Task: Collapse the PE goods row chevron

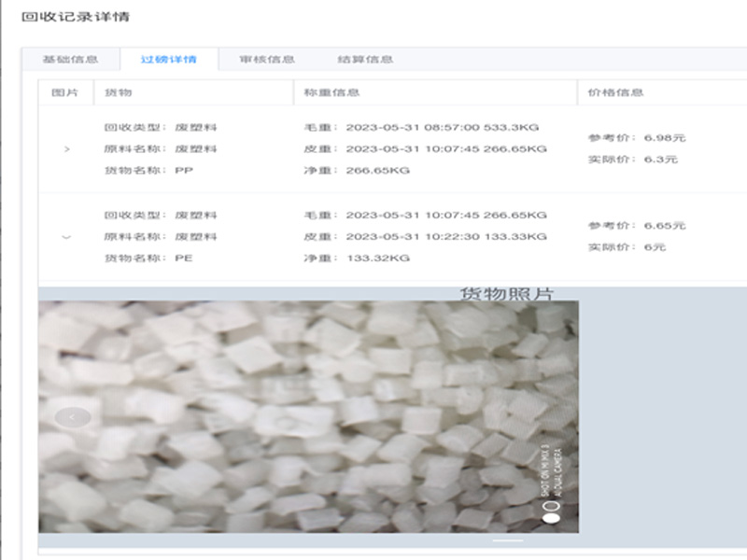Action: (66, 237)
